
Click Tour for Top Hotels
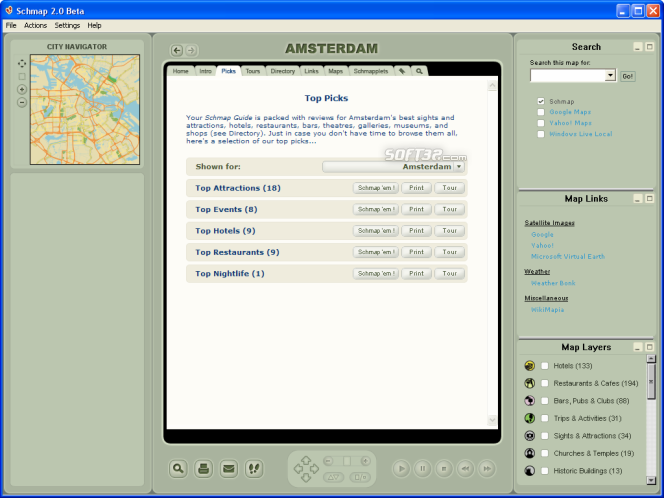450,231
